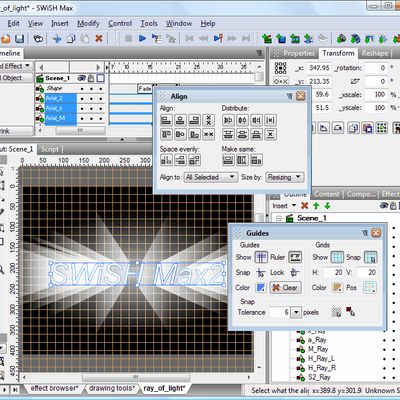Click the green Move Down arrow in Outline
The image size is (400, 400).
pos(327,206)
